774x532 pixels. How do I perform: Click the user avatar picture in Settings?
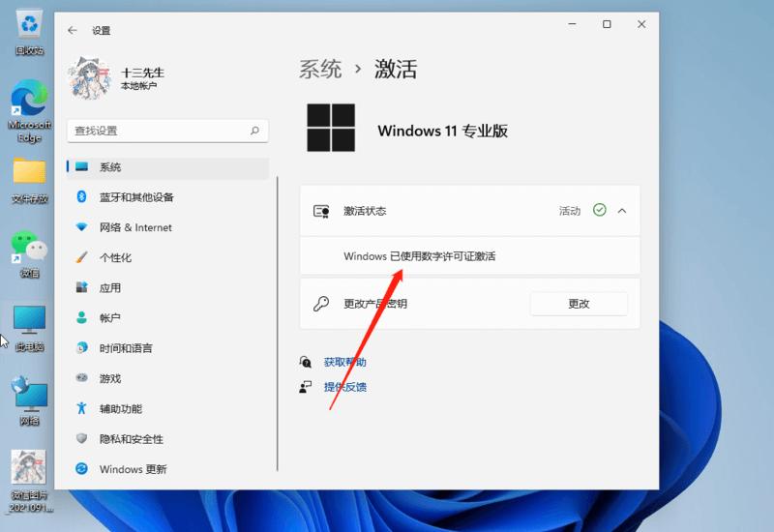tap(89, 78)
